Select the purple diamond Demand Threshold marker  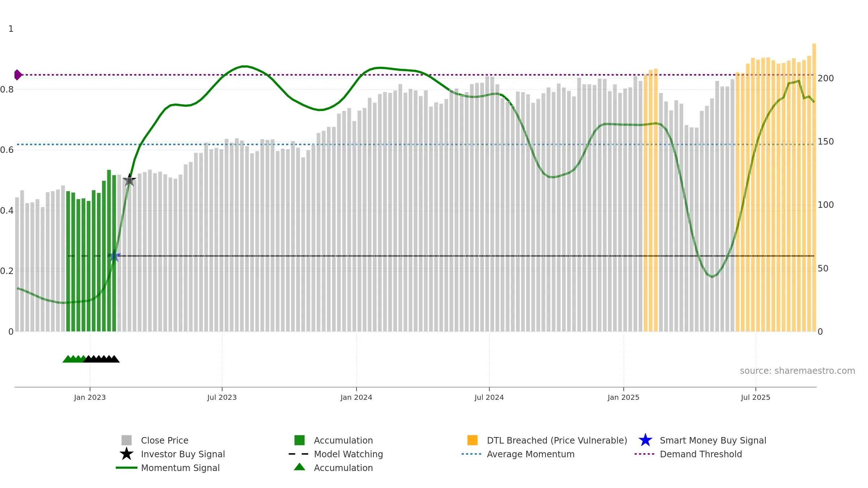[x=18, y=75]
